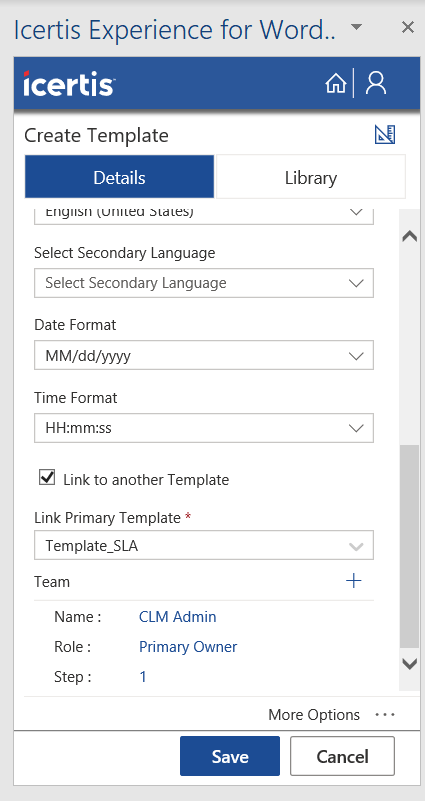Click the vertical scrollbar thumb
The height and width of the screenshot is (801, 425).
[410, 547]
